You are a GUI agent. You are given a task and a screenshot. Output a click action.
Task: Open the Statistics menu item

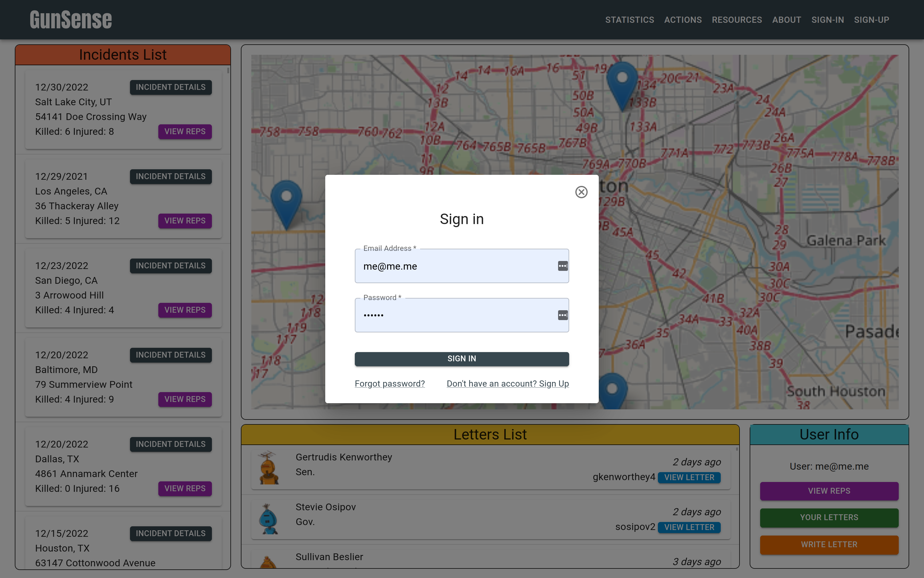(629, 20)
